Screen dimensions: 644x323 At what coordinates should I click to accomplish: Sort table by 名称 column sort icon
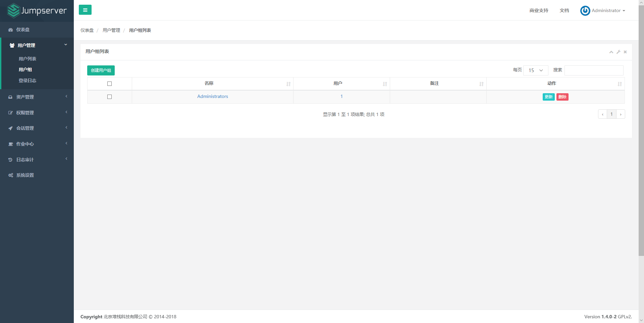pyautogui.click(x=288, y=84)
